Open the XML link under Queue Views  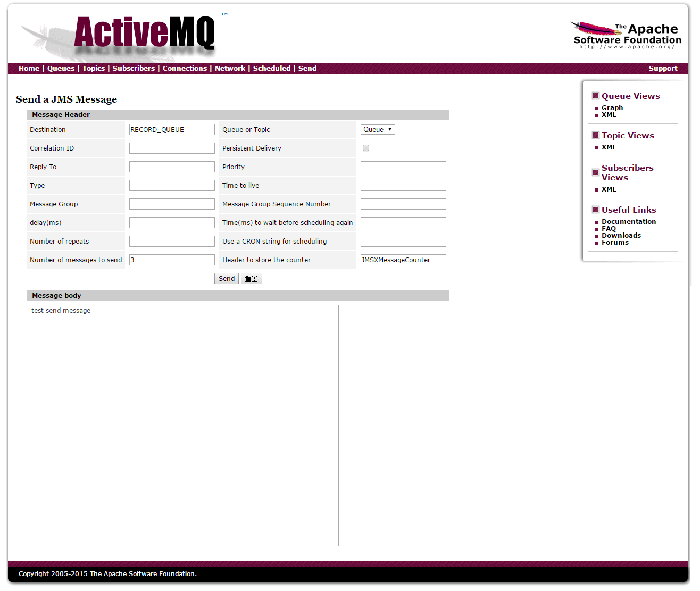[x=609, y=114]
